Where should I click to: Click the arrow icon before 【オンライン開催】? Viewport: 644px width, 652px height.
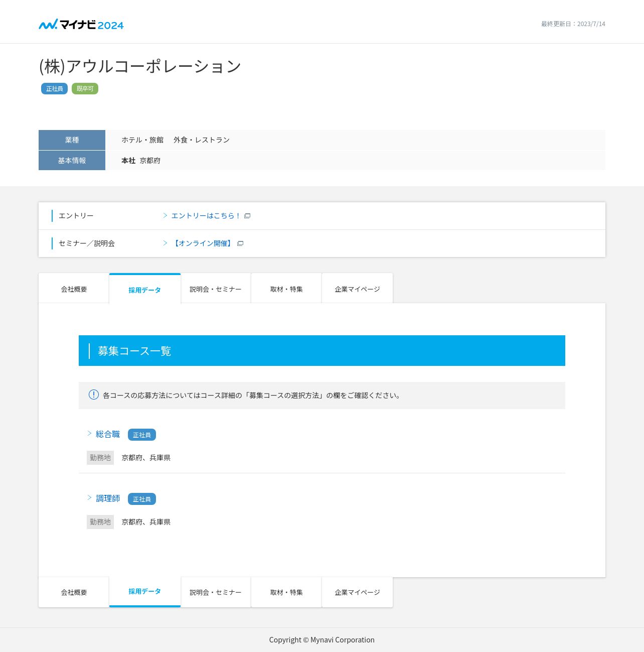[165, 243]
